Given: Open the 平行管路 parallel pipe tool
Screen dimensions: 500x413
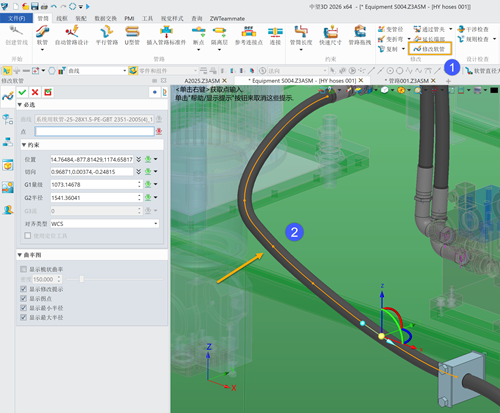Looking at the screenshot, I should 107,32.
